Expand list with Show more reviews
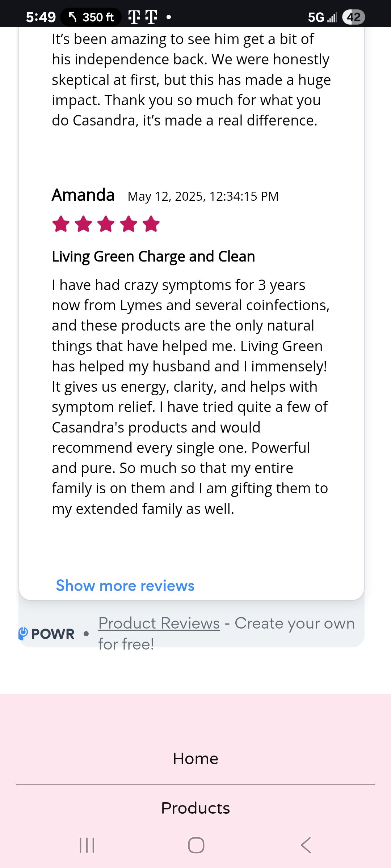The height and width of the screenshot is (868, 391). point(125,586)
